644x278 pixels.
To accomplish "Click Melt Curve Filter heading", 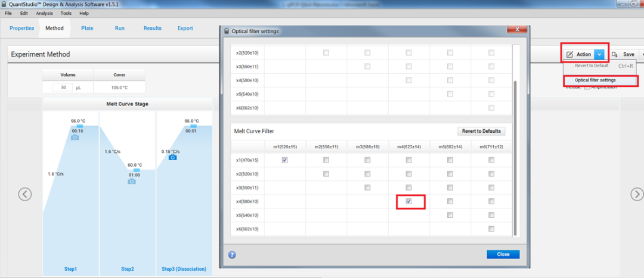I will click(x=254, y=131).
